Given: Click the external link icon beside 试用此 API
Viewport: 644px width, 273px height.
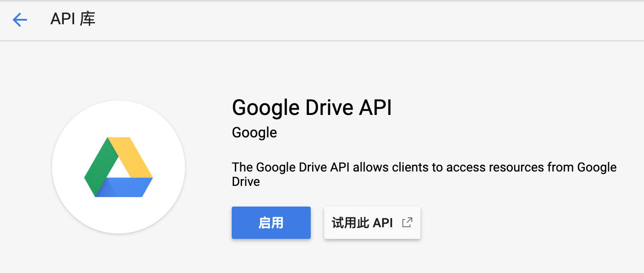Looking at the screenshot, I should (x=407, y=222).
